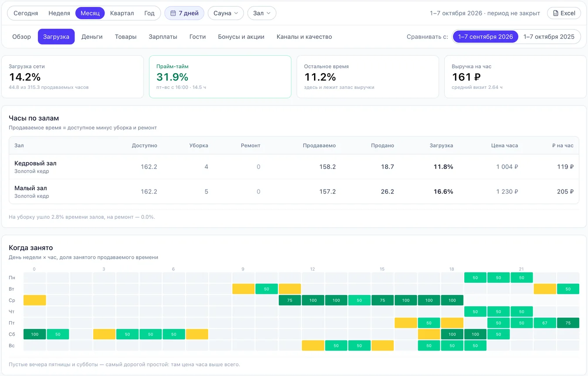Click the Выручка на час card

(x=515, y=77)
